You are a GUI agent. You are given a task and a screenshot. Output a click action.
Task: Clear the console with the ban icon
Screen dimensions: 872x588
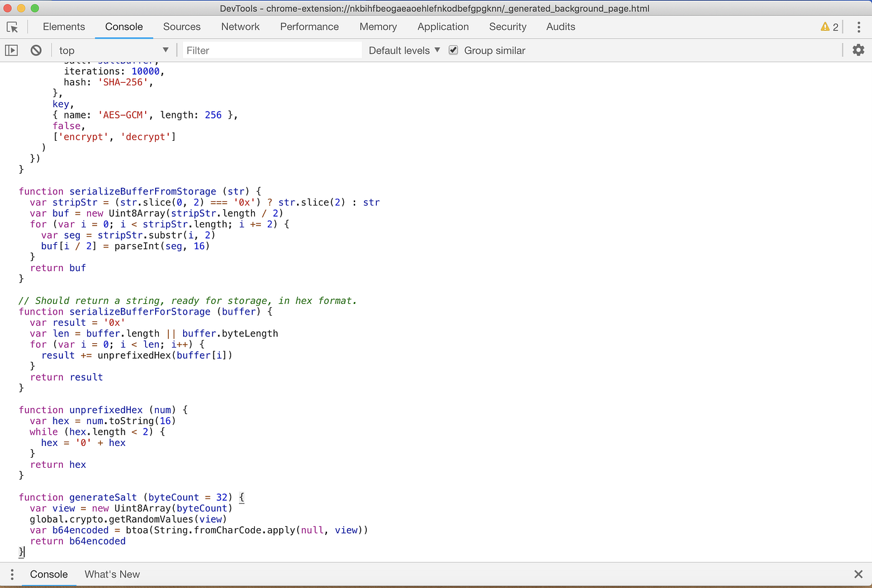coord(36,50)
